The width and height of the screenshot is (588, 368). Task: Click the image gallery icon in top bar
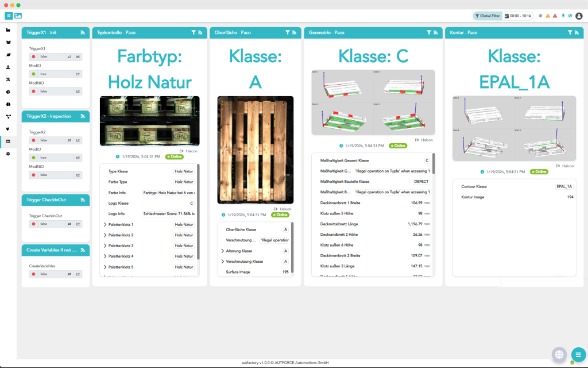click(18, 16)
